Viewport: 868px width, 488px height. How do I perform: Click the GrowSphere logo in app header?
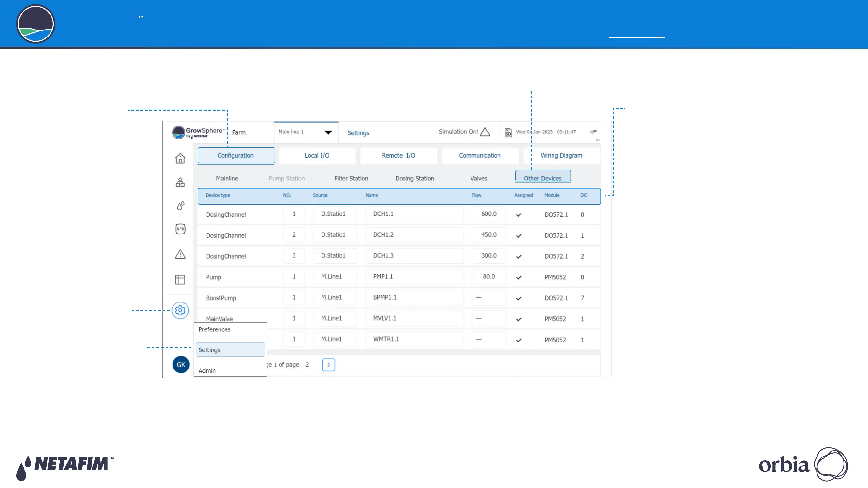(198, 132)
